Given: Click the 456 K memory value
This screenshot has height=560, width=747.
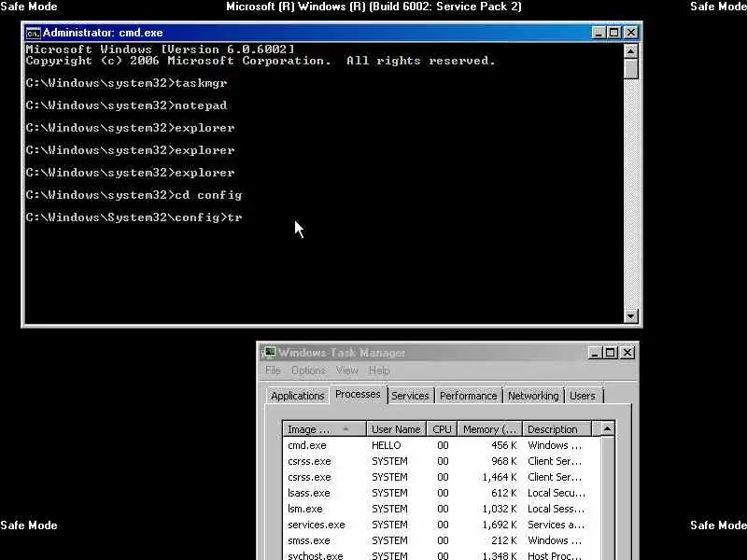Looking at the screenshot, I should click(x=504, y=445).
